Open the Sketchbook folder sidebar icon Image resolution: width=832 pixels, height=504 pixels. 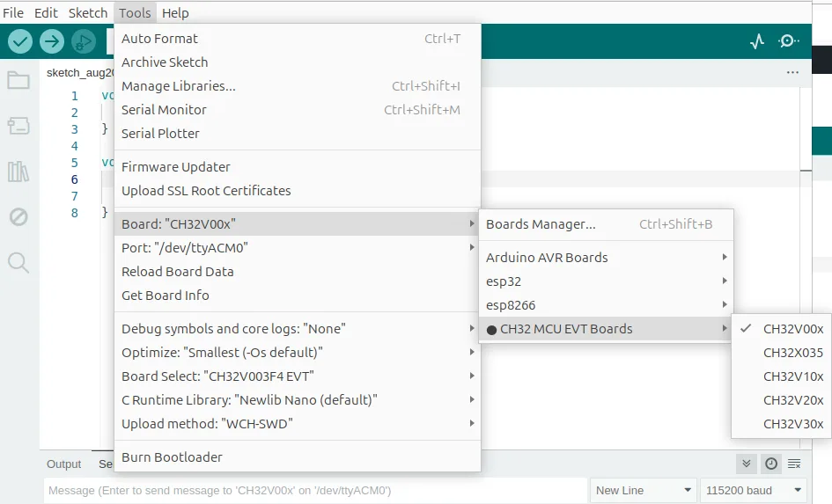coord(18,81)
